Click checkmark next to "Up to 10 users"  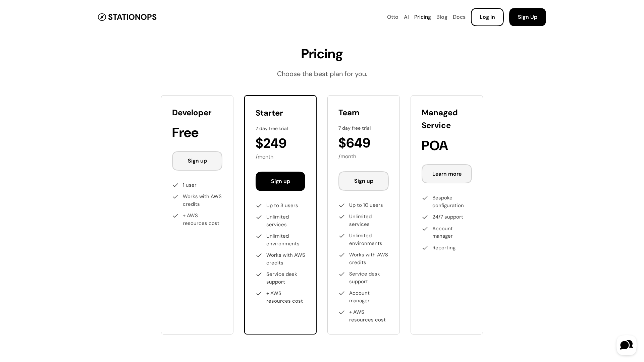click(x=342, y=205)
